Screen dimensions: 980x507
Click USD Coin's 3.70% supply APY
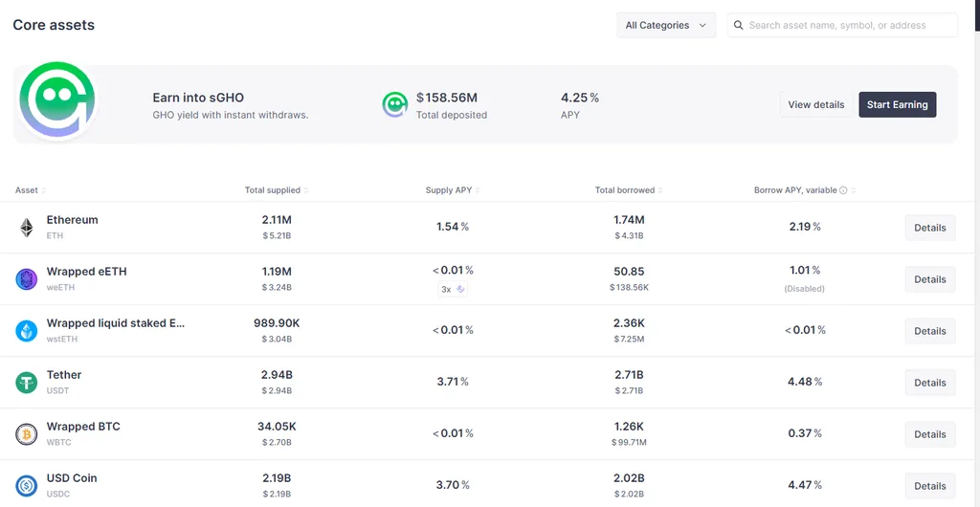coord(453,485)
